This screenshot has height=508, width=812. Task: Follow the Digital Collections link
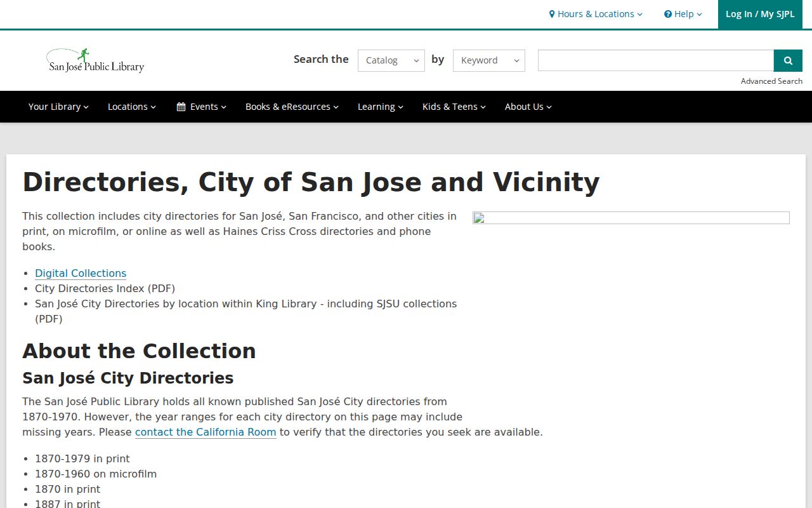[x=81, y=273]
